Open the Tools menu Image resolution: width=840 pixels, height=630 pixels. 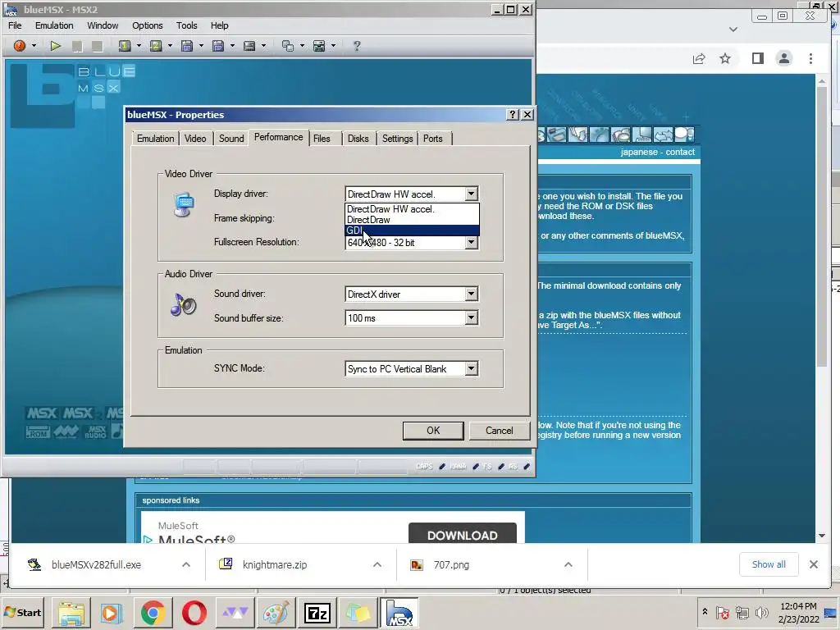pos(186,25)
